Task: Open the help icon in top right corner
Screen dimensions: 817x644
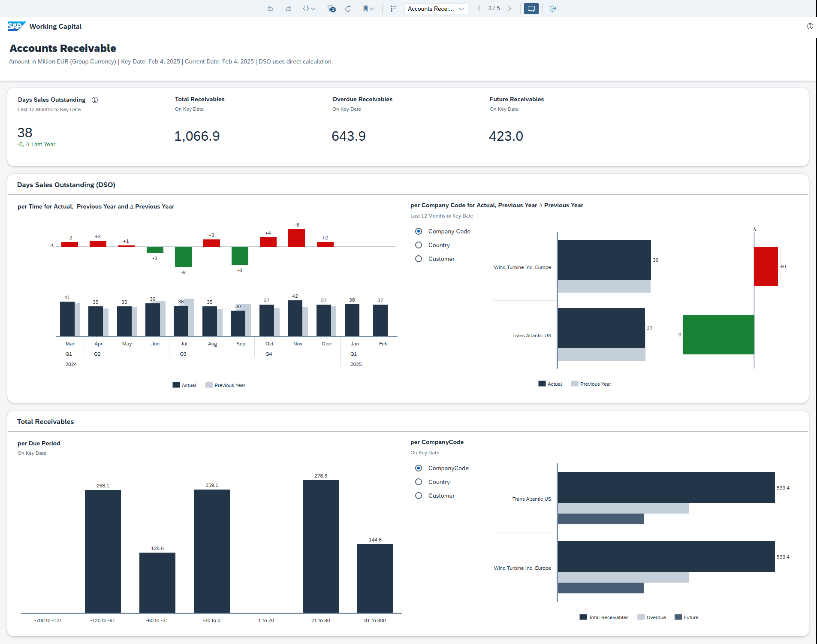Action: 810,26
